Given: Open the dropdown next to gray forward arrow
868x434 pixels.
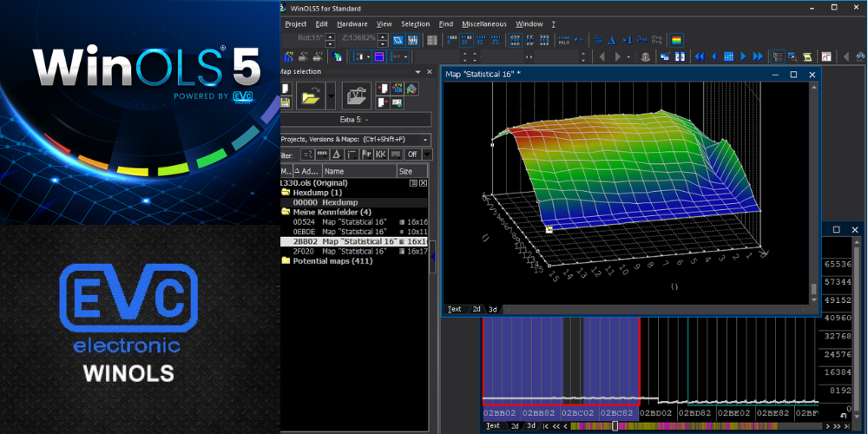Looking at the screenshot, I should coord(628,56).
